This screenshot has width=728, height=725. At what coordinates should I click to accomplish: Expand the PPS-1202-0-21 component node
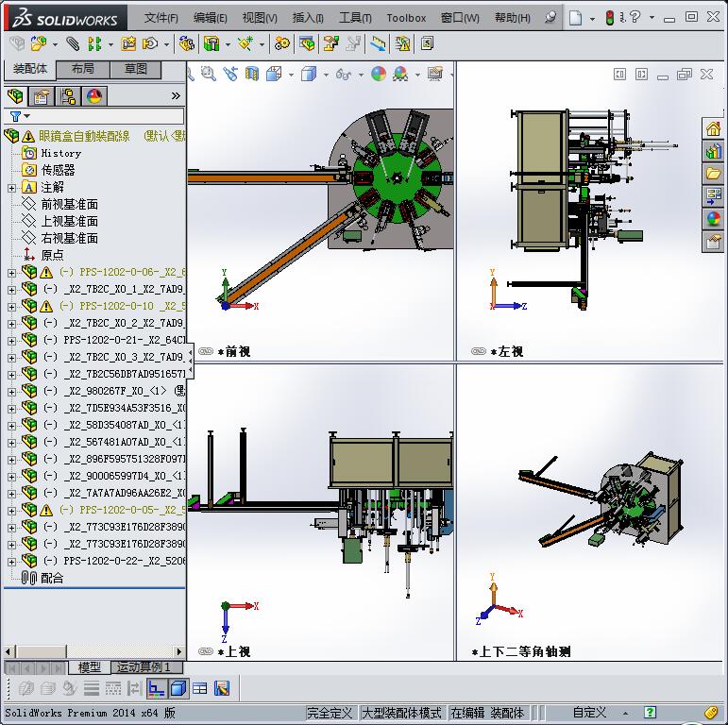click(x=11, y=341)
